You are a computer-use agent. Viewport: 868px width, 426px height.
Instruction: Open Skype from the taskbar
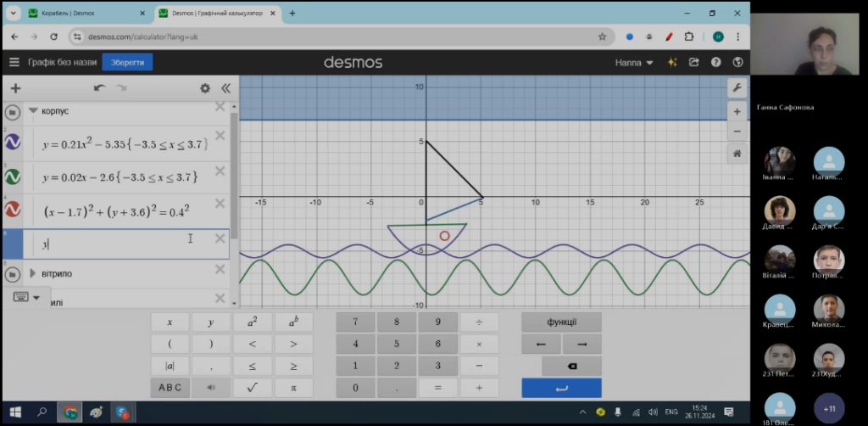click(x=122, y=412)
